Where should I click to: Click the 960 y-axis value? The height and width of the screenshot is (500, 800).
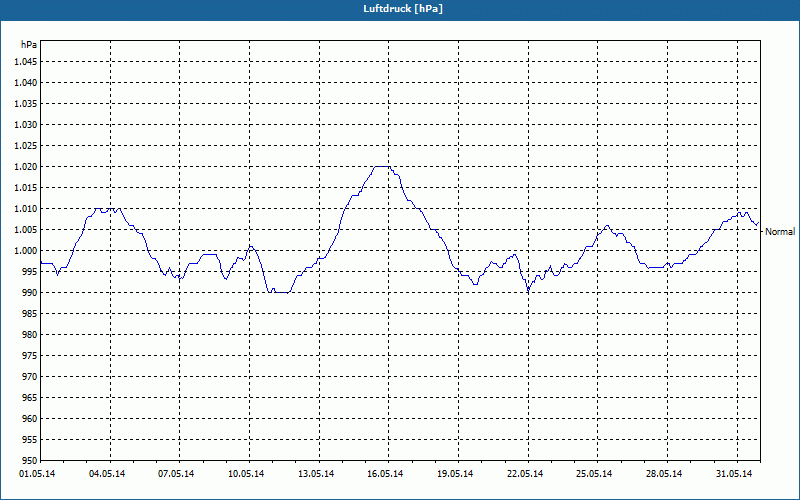pos(30,419)
